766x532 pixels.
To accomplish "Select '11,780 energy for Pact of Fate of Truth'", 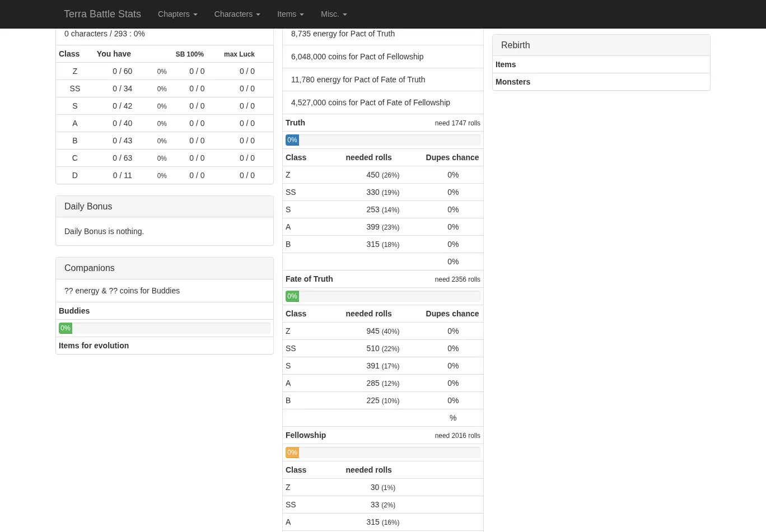I will point(358,80).
